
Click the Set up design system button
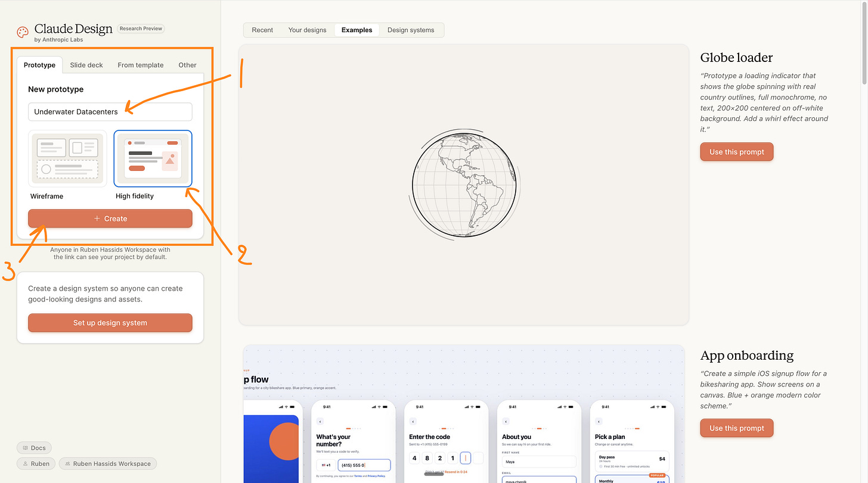click(110, 323)
